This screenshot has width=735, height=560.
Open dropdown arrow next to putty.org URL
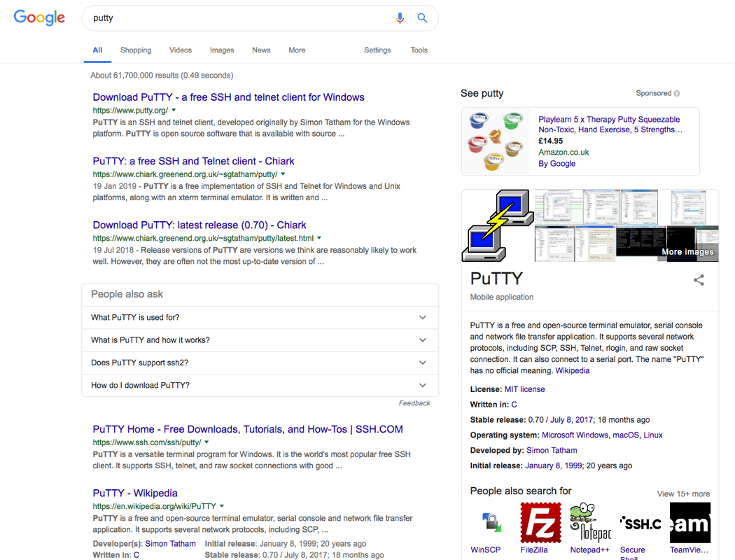click(174, 110)
